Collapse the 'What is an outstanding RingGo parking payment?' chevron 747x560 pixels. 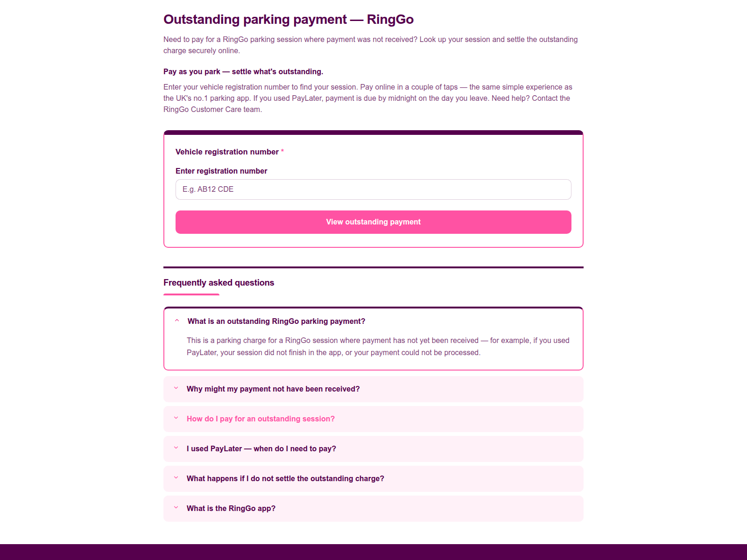[x=177, y=321]
